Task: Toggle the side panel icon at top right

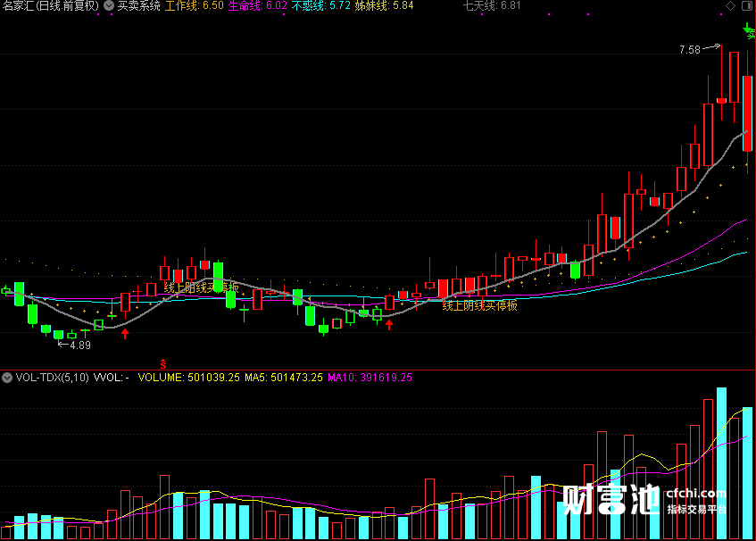Action: [746, 5]
